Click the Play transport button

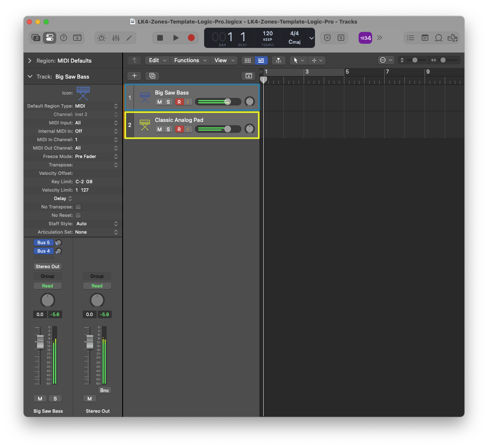[176, 38]
